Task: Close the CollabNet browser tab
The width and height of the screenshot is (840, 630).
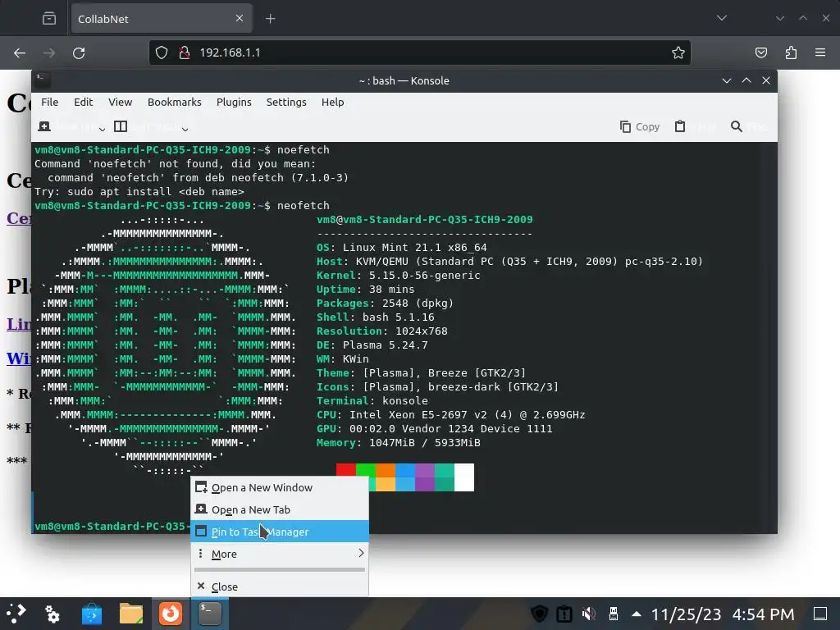Action: point(240,18)
